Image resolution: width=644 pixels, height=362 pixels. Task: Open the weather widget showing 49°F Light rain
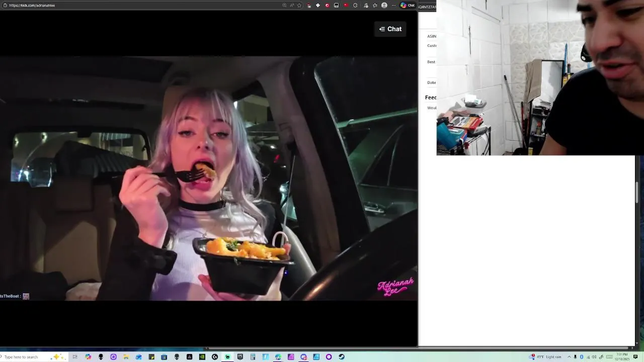(x=545, y=357)
